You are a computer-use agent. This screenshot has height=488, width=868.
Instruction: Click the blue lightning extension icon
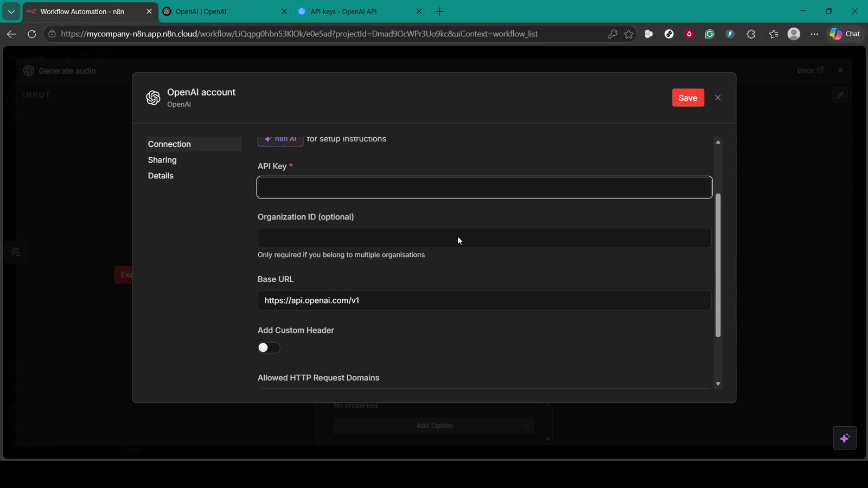click(730, 34)
